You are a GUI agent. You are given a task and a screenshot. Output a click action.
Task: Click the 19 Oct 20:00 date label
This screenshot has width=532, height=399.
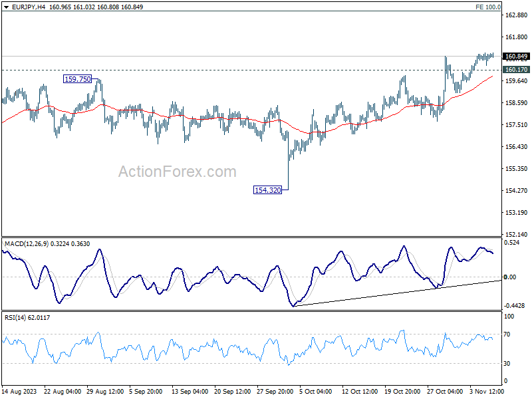[402, 391]
